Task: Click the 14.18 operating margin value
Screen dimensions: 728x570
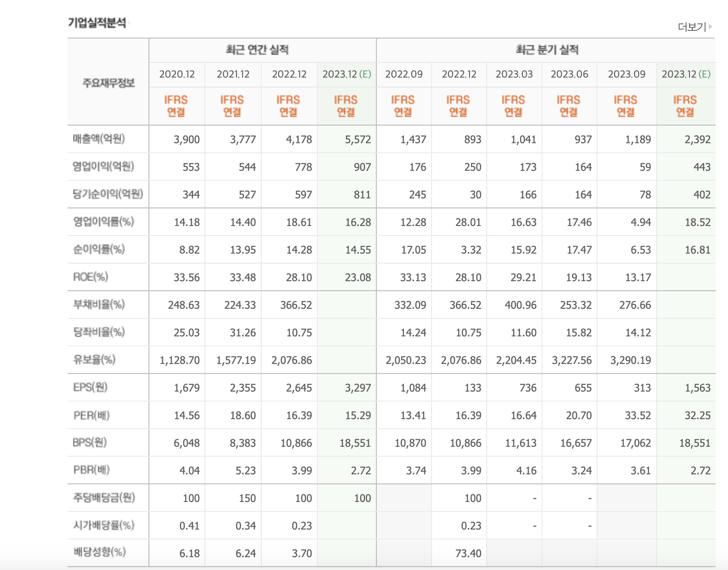Action: (187, 223)
